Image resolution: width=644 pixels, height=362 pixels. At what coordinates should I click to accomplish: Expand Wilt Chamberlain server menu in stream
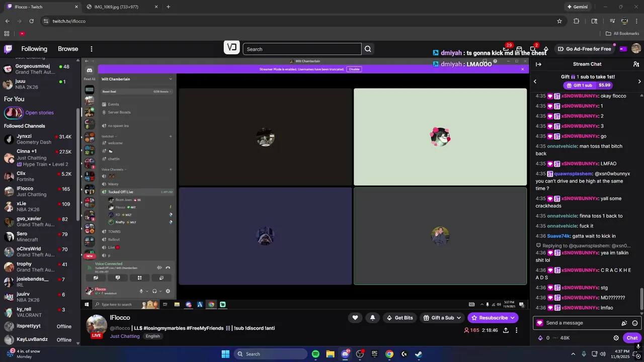[171, 79]
